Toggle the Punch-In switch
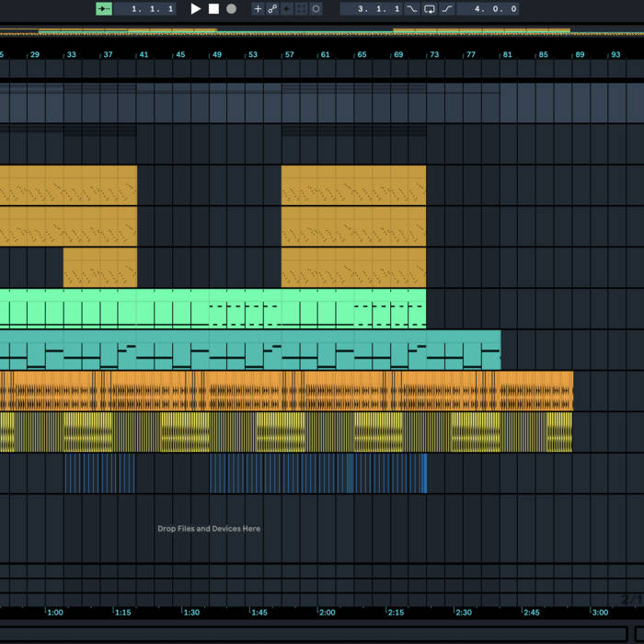Image resolution: width=644 pixels, height=644 pixels. [411, 9]
